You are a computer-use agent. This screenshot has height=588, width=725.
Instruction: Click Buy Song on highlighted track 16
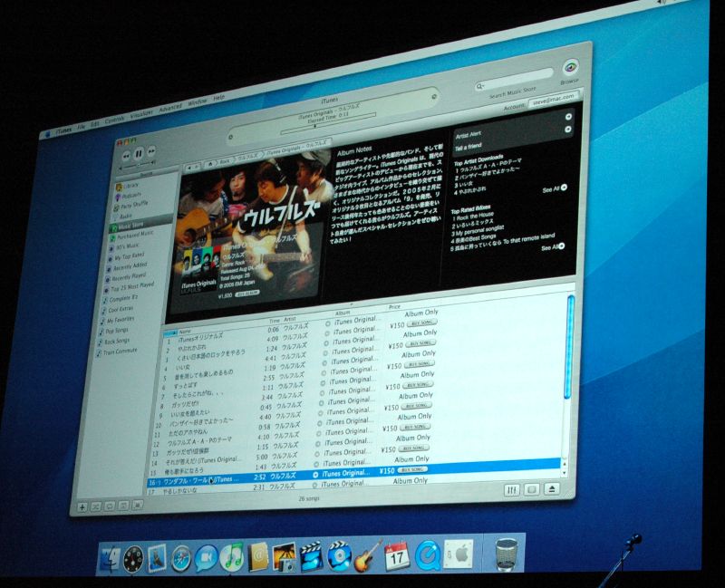tap(412, 469)
